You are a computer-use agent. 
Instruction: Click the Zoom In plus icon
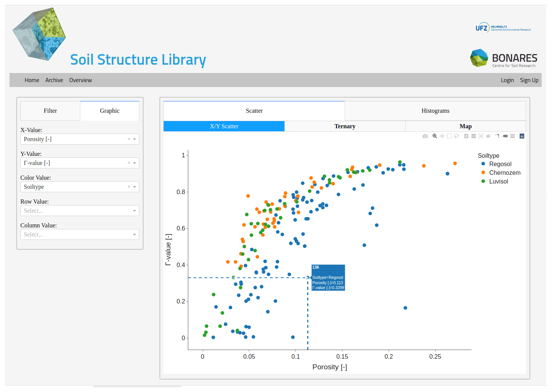click(466, 136)
